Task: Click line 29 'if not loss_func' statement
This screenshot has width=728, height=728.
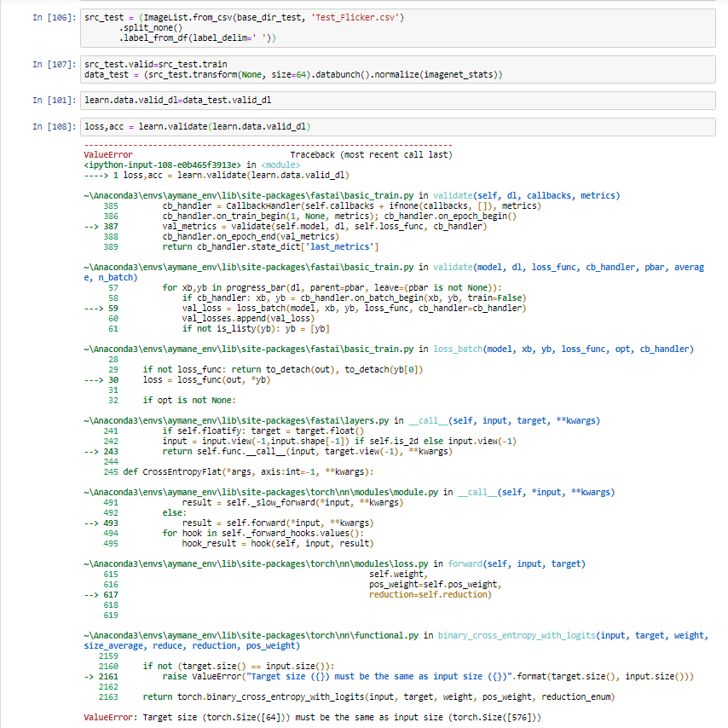Action: click(266, 370)
